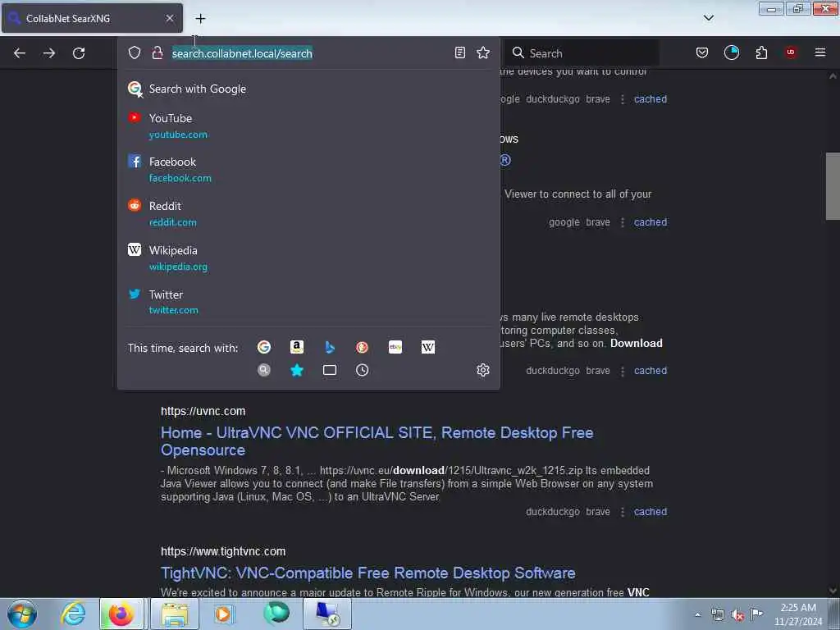Search this time with Amazon icon

tap(297, 347)
